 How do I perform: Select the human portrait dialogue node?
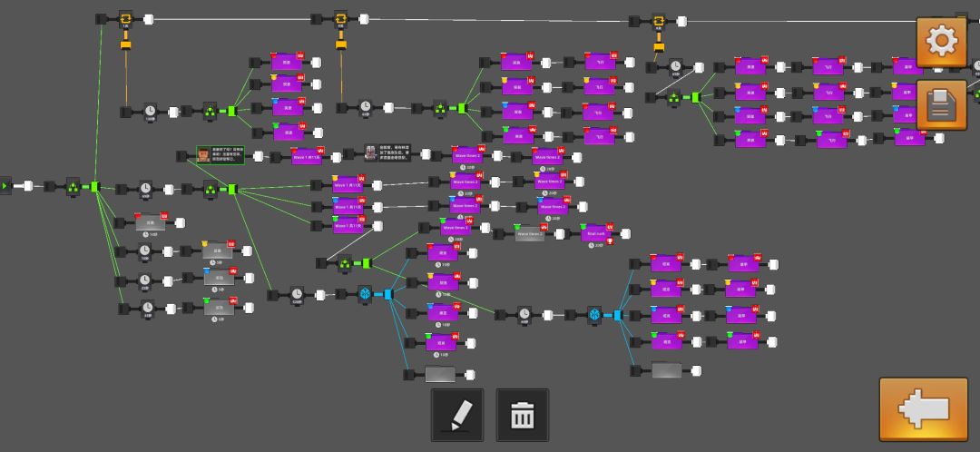tap(220, 155)
